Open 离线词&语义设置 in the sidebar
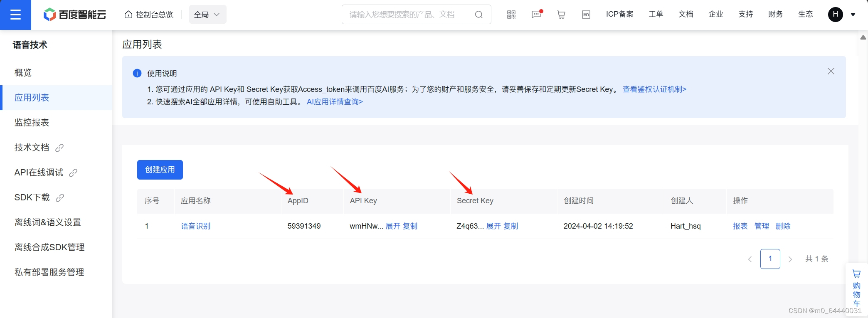Viewport: 868px width, 318px height. point(48,222)
